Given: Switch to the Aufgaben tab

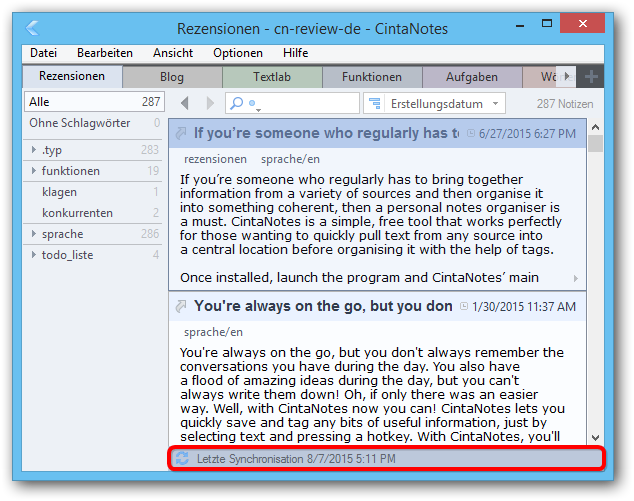Looking at the screenshot, I should pyautogui.click(x=471, y=77).
